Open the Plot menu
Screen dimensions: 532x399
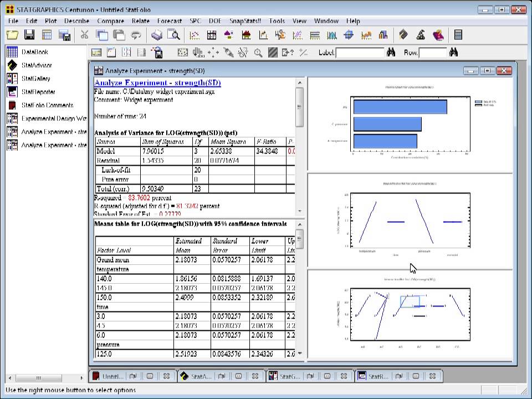coord(50,21)
